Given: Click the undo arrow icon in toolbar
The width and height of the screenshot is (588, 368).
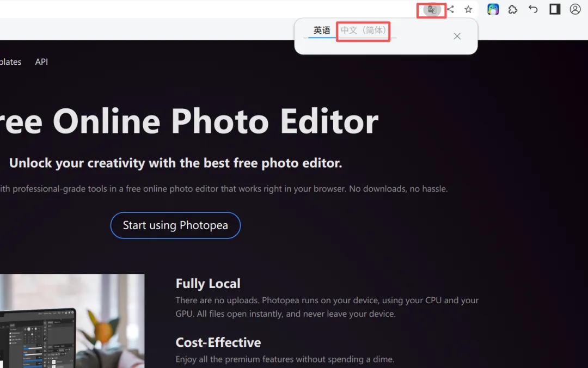Looking at the screenshot, I should pos(533,9).
